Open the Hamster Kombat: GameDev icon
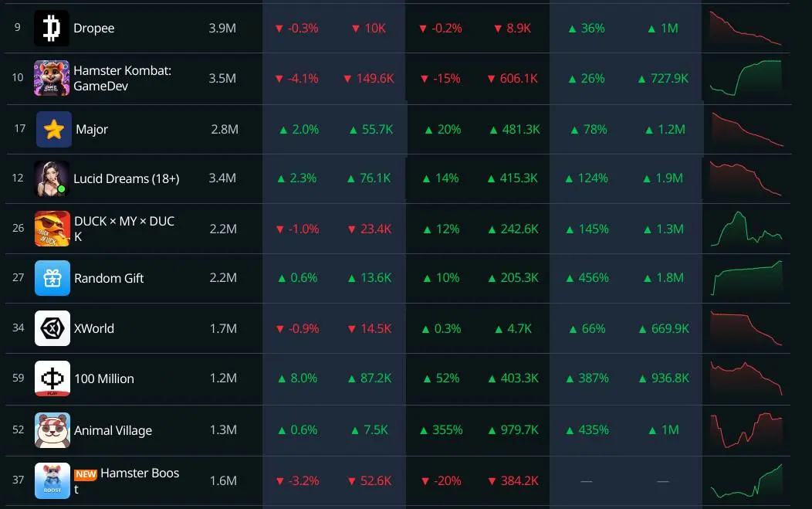 (x=51, y=78)
